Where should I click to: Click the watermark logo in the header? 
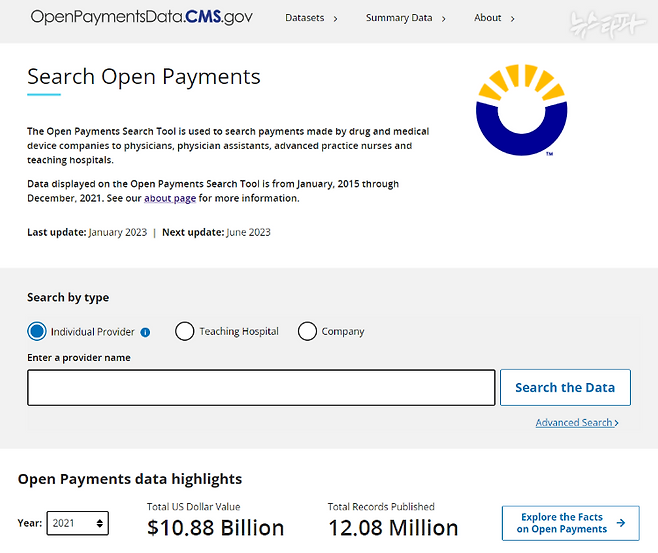pos(607,23)
